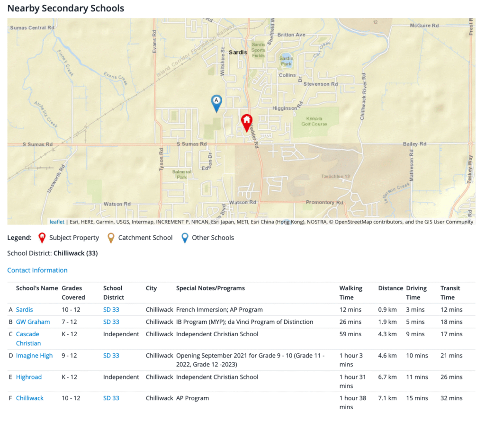The width and height of the screenshot is (485, 448).
Task: Click the red subject property house marker
Action: coord(247,122)
